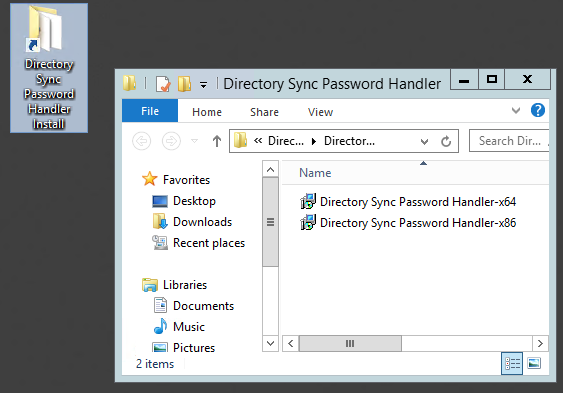Open Music library
The width and height of the screenshot is (563, 393).
point(189,327)
